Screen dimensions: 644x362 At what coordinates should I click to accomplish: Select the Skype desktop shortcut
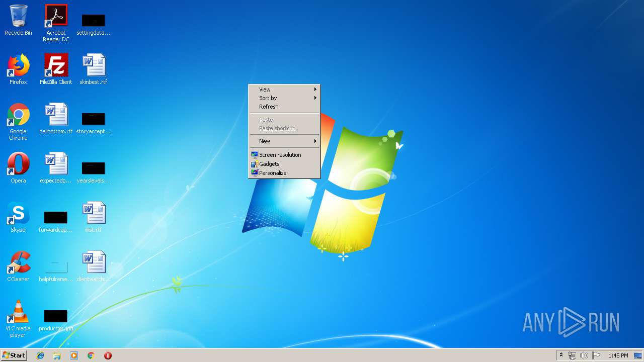point(18,217)
